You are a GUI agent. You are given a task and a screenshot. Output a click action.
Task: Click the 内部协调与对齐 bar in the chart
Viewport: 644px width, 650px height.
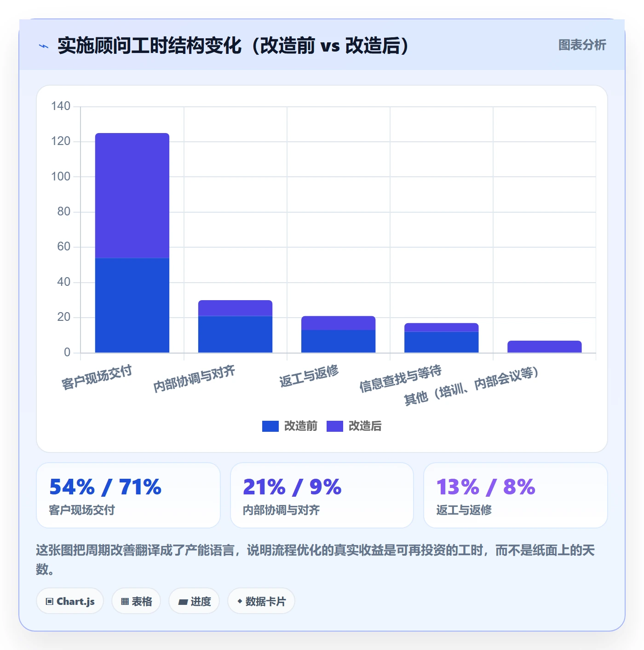coord(235,326)
